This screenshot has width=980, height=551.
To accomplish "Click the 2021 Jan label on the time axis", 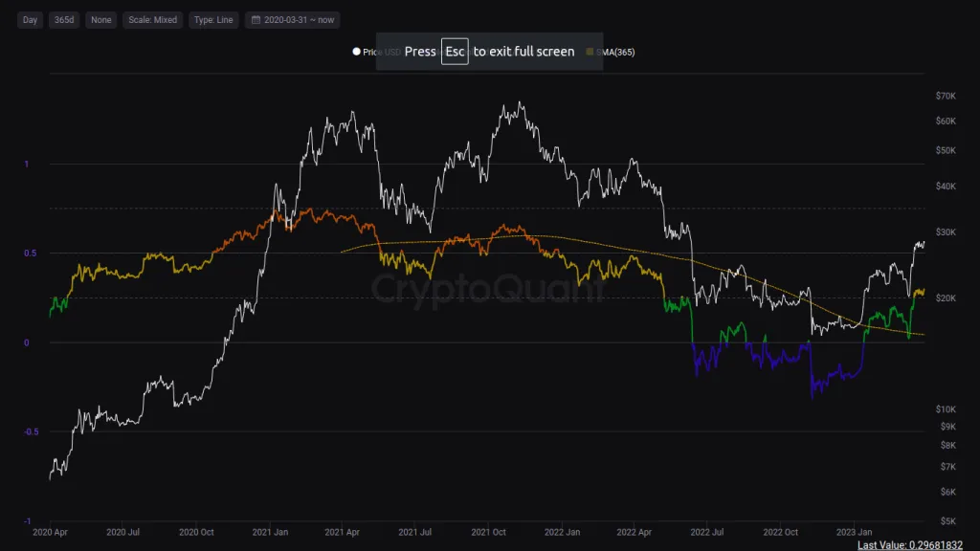I will click(273, 532).
